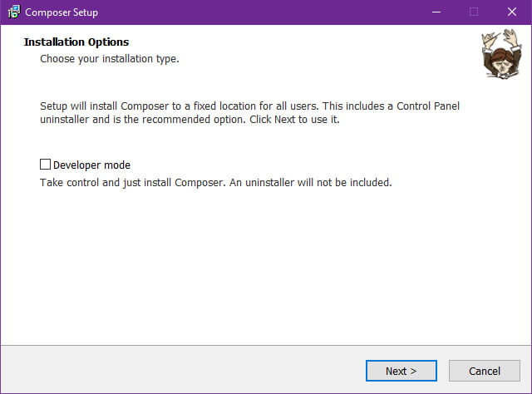
Task: Enable the Developer mode checkbox
Action: tap(45, 165)
